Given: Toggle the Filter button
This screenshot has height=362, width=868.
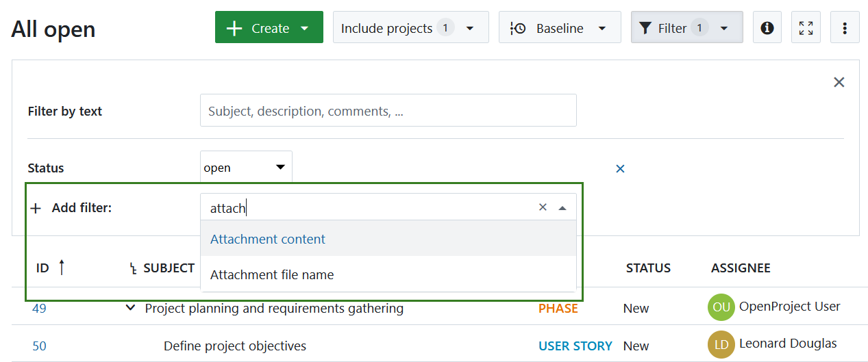Looking at the screenshot, I should (x=686, y=27).
